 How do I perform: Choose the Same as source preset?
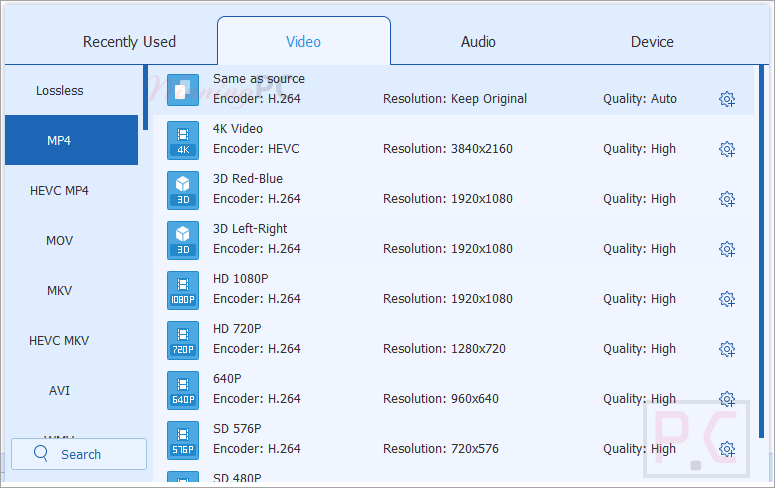coord(453,90)
